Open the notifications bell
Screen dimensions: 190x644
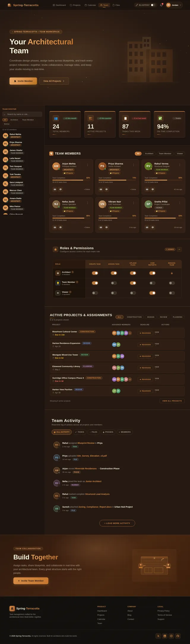161,5
